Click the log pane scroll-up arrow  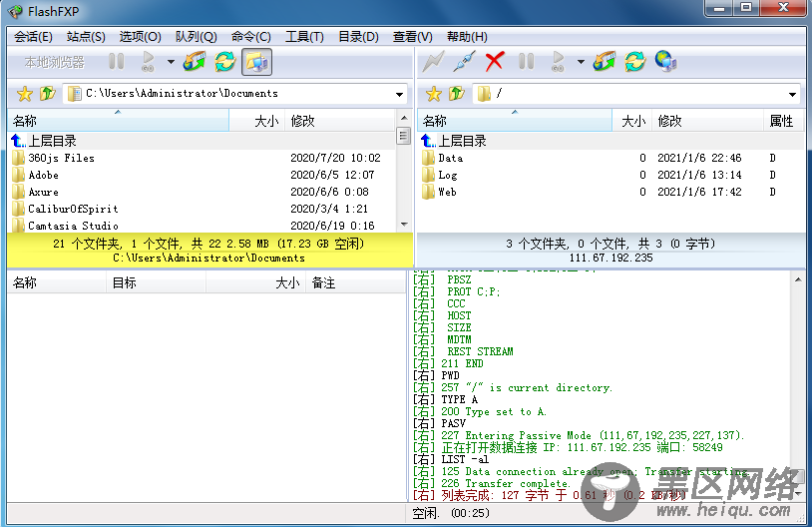tap(798, 279)
